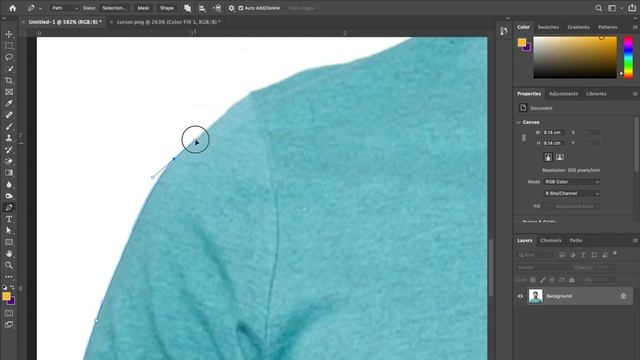The image size is (640, 360).
Task: Select the Horizontal Type tool
Action: tap(9, 219)
